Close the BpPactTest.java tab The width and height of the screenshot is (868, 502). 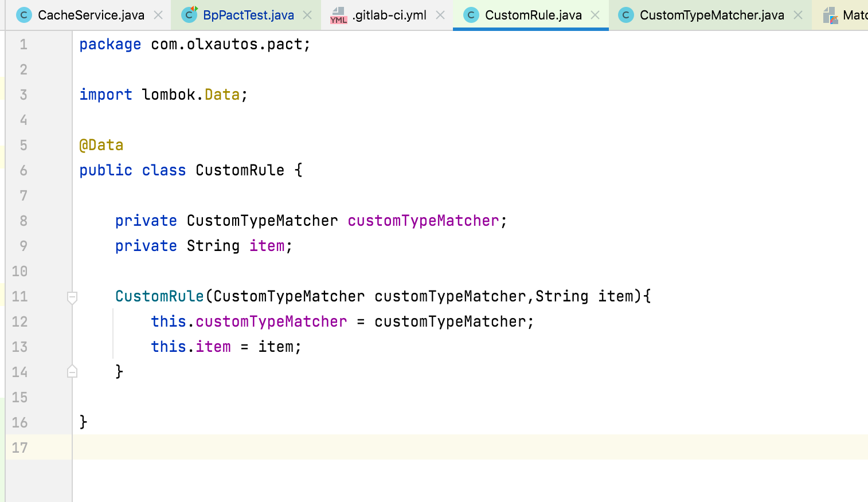click(x=307, y=15)
